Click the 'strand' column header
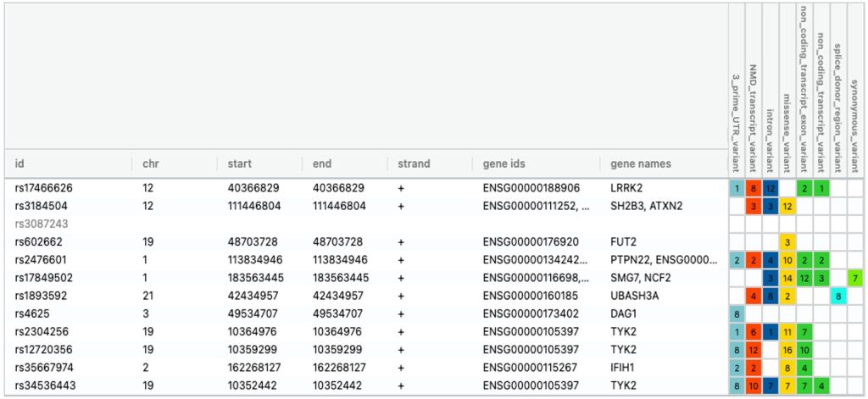This screenshot has width=868, height=399. pyautogui.click(x=415, y=163)
